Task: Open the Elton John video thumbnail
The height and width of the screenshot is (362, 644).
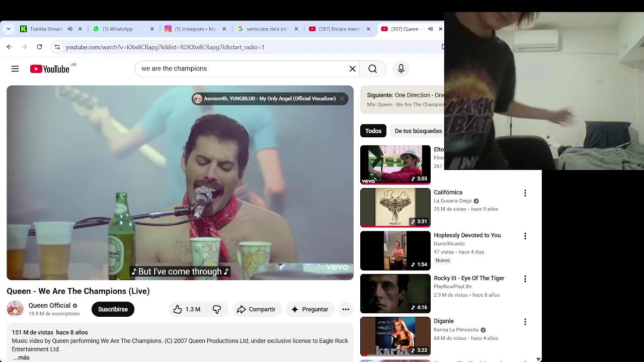Action: 395,165
